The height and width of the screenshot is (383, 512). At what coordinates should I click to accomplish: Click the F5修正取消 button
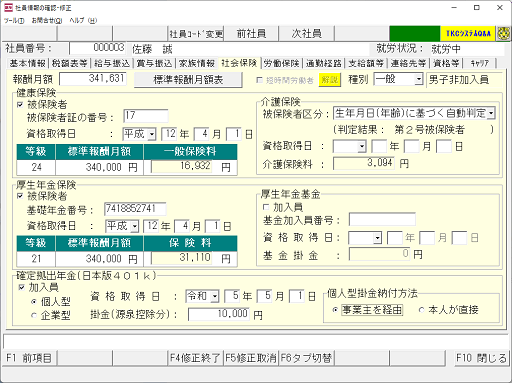pos(251,358)
